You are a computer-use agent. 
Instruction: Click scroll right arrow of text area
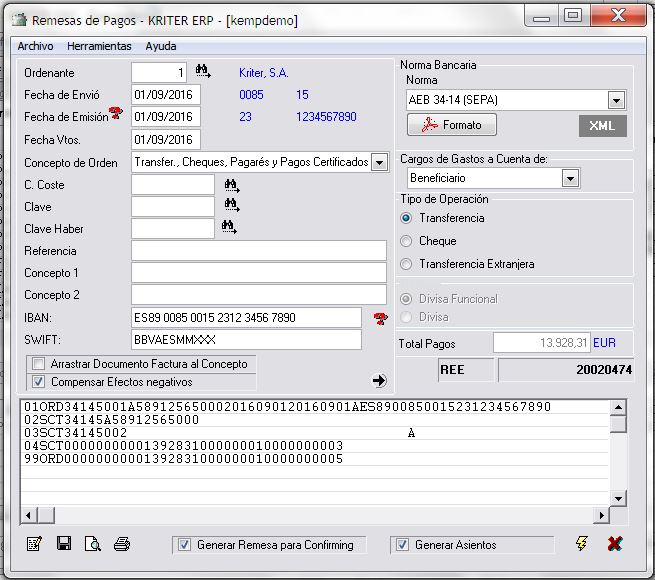pyautogui.click(x=601, y=515)
